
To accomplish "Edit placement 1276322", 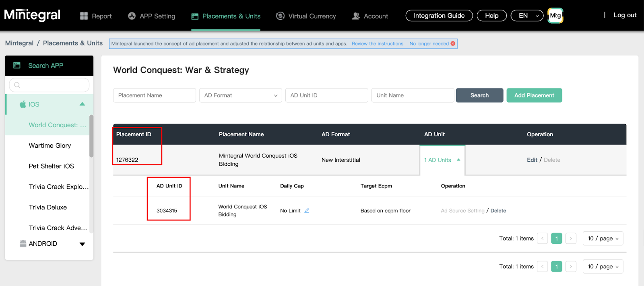I will pos(532,160).
